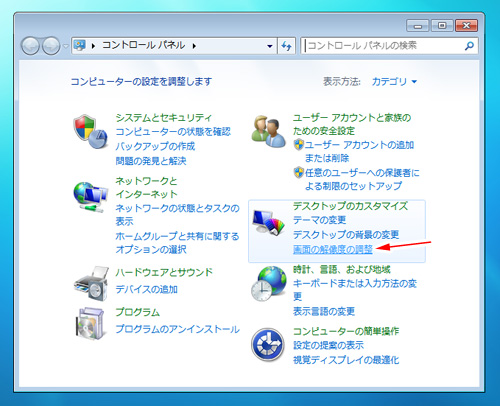Open the User Accounts people icon
This screenshot has height=406, width=500.
click(x=268, y=132)
